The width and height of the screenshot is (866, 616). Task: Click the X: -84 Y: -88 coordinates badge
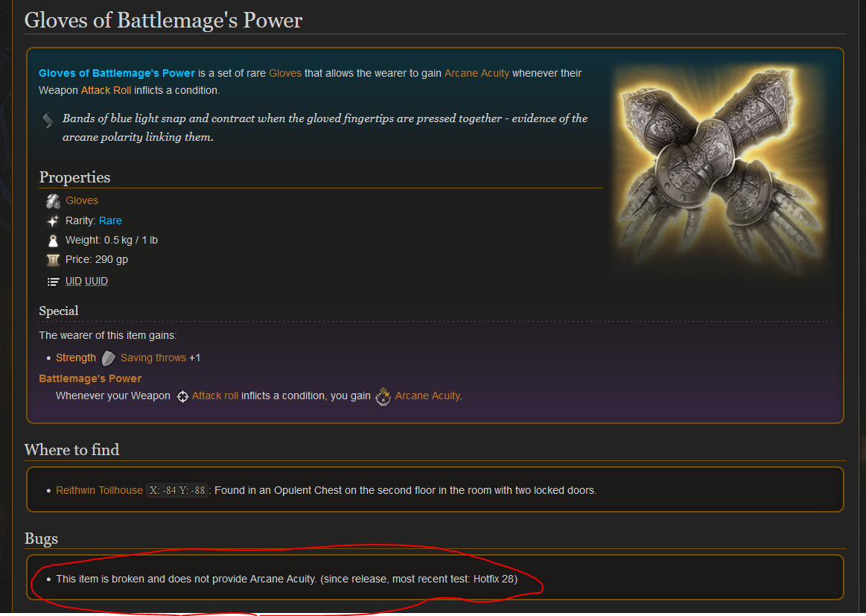tap(177, 490)
